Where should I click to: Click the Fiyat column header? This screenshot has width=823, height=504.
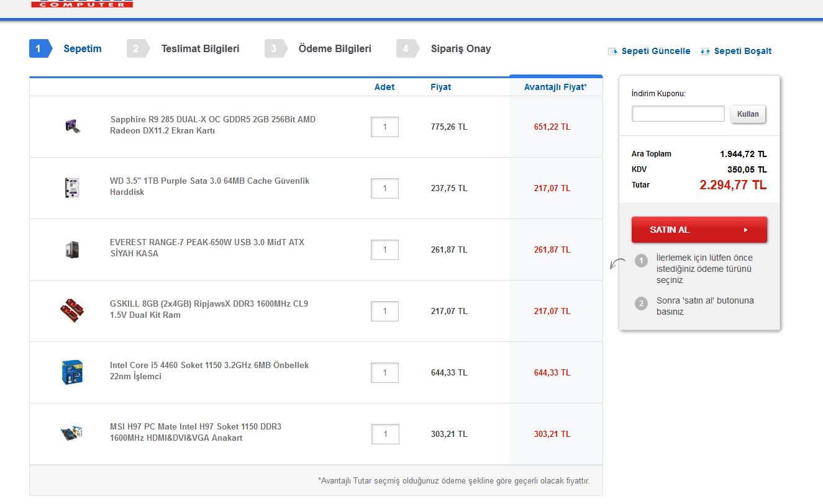[441, 87]
